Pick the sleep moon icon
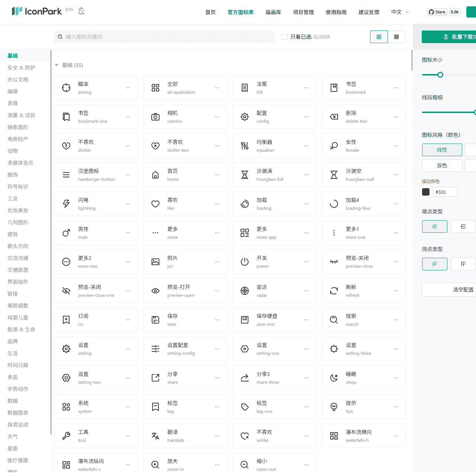 tap(334, 378)
